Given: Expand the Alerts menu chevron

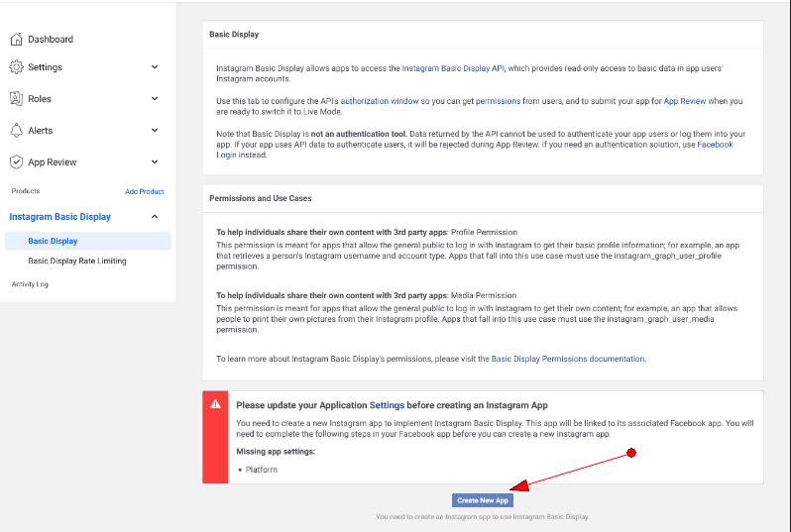Looking at the screenshot, I should tap(155, 131).
